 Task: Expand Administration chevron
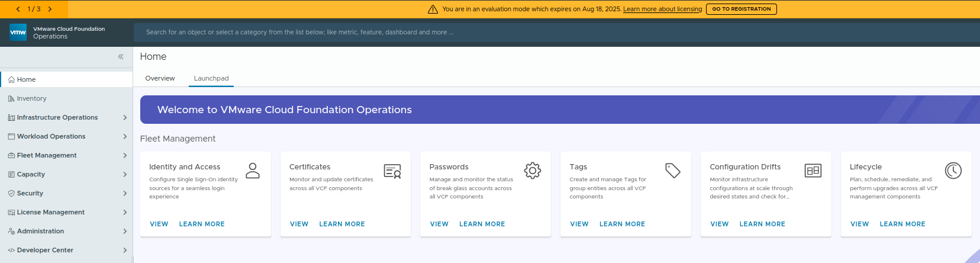(x=125, y=231)
